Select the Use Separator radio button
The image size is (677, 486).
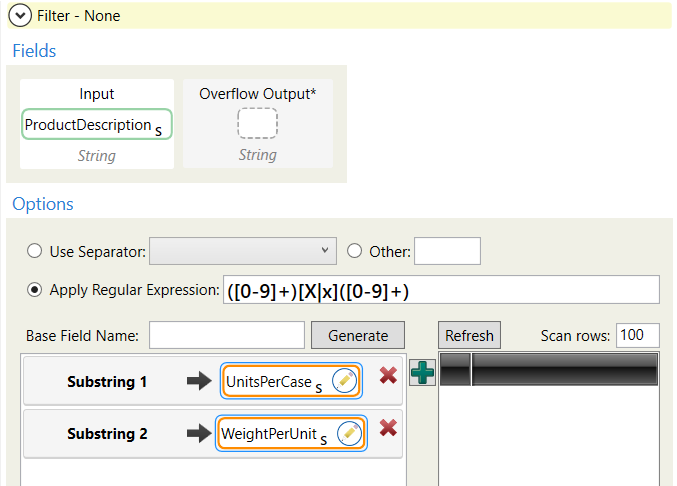coord(36,252)
